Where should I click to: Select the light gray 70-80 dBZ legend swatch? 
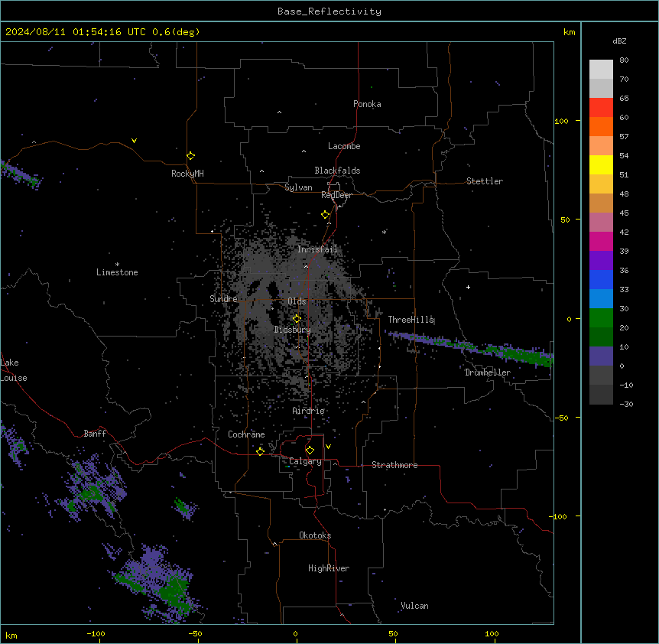point(601,70)
